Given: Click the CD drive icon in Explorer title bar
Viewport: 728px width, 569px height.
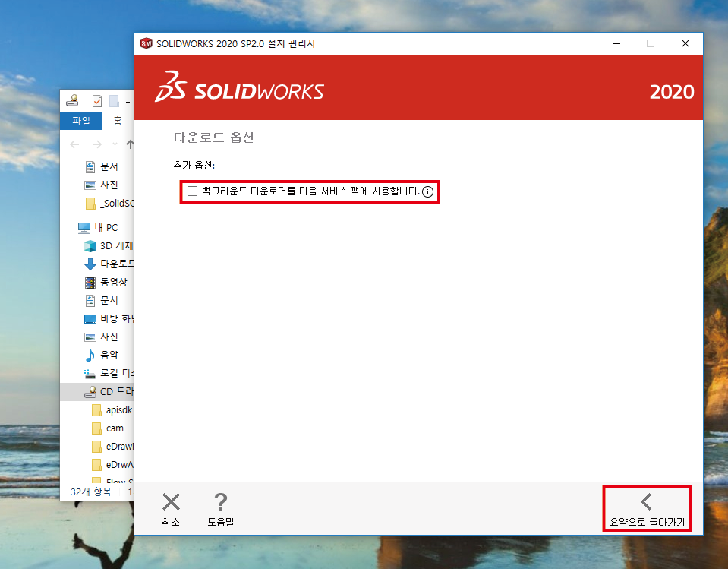Looking at the screenshot, I should pyautogui.click(x=72, y=100).
